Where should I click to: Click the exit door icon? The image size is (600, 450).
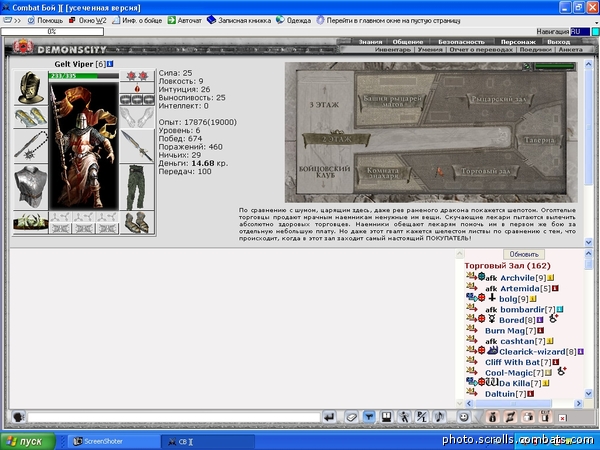coord(545,417)
